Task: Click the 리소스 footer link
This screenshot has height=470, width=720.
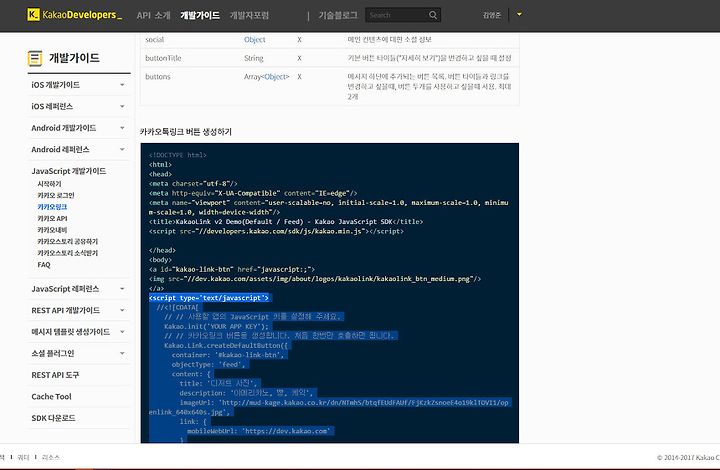Action: click(51, 457)
